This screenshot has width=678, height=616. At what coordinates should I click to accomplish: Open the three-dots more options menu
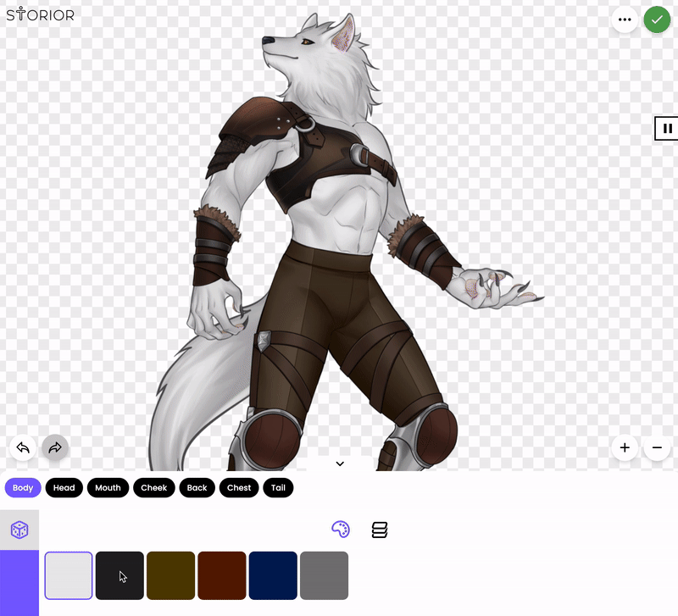[x=625, y=19]
